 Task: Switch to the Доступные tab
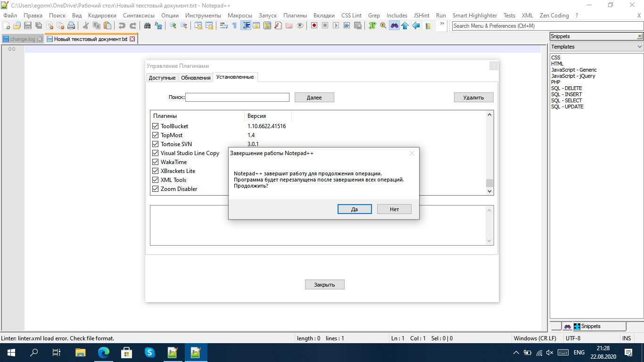pyautogui.click(x=162, y=78)
